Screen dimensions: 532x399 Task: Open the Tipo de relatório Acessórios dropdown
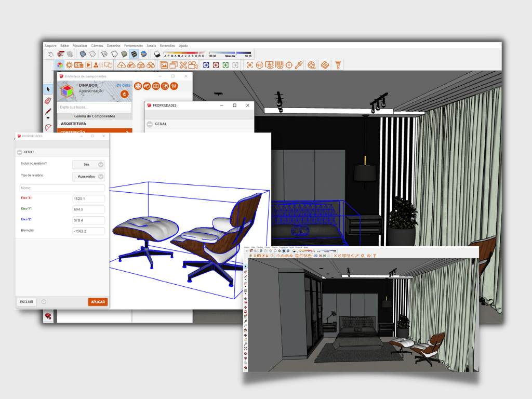pyautogui.click(x=88, y=177)
